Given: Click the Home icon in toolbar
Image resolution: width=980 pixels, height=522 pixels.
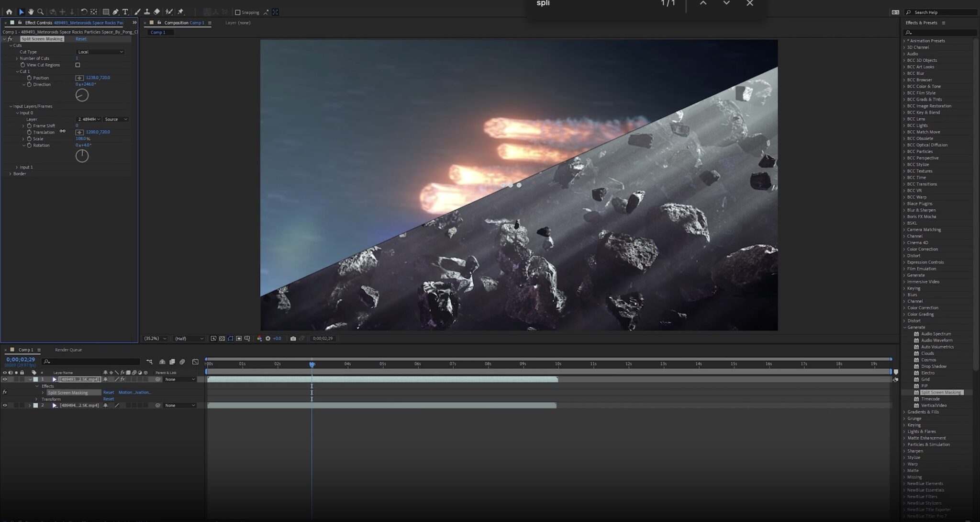Looking at the screenshot, I should pos(9,12).
